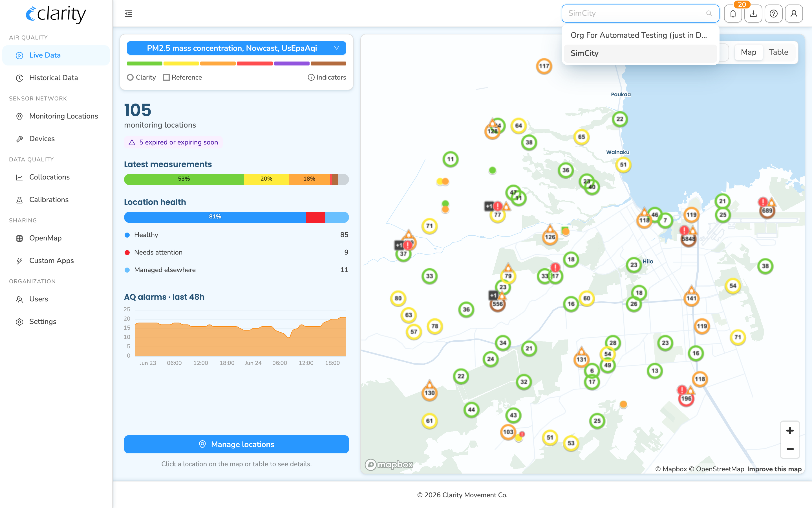Go to Custom Apps
Image resolution: width=812 pixels, height=508 pixels.
coord(56,260)
